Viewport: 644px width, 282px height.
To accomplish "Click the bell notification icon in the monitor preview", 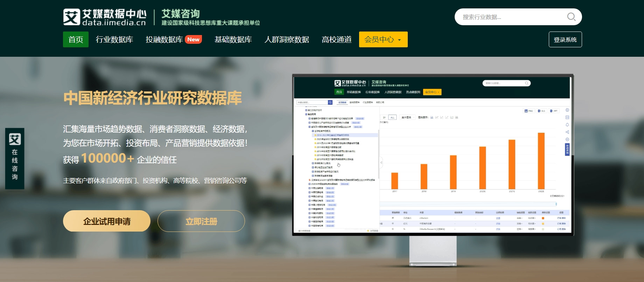I will pos(567,125).
